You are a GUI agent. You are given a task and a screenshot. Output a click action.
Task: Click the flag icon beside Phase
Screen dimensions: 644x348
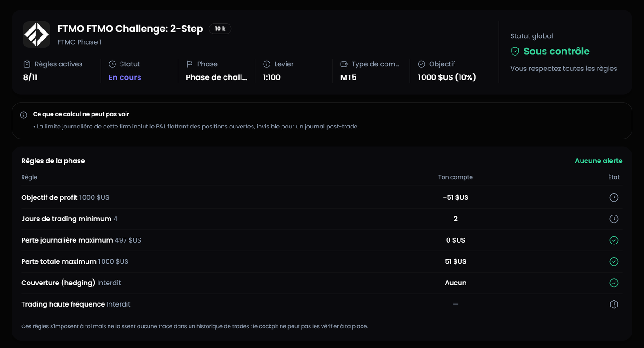[x=190, y=64]
